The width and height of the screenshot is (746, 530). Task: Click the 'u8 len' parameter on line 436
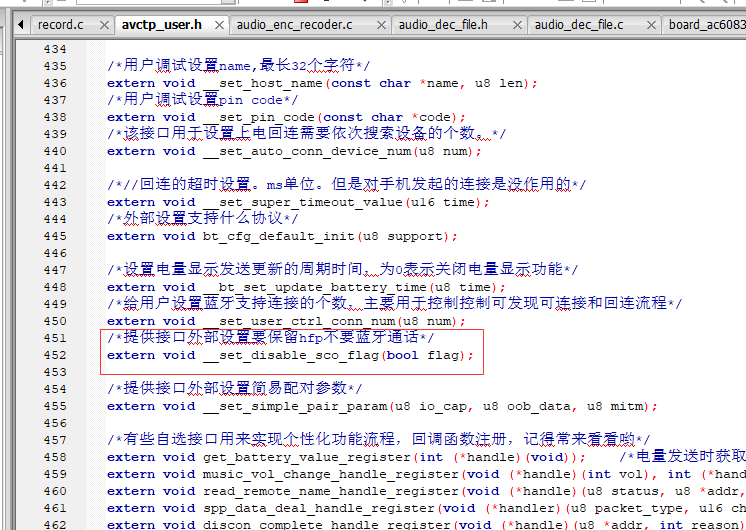coord(498,84)
